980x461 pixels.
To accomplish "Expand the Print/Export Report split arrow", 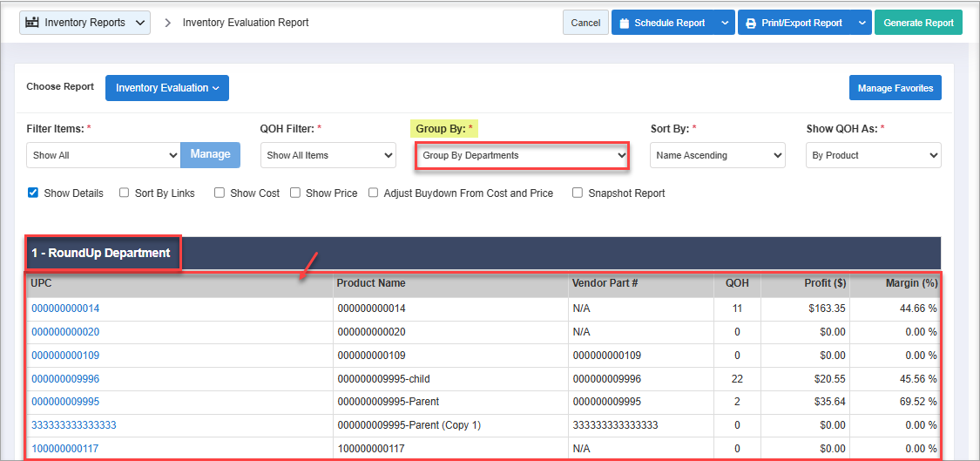I will click(x=862, y=24).
